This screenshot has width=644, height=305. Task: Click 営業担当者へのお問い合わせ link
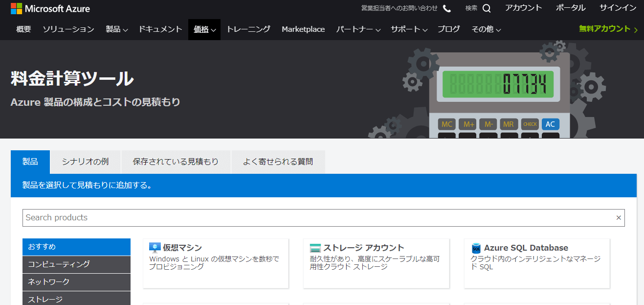coord(400,8)
